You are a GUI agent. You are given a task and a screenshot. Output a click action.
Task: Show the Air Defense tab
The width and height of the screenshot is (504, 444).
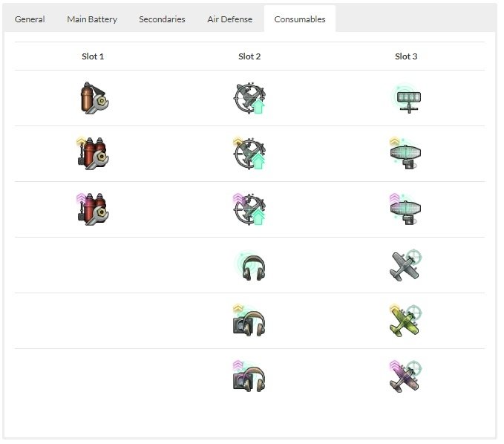(x=229, y=19)
